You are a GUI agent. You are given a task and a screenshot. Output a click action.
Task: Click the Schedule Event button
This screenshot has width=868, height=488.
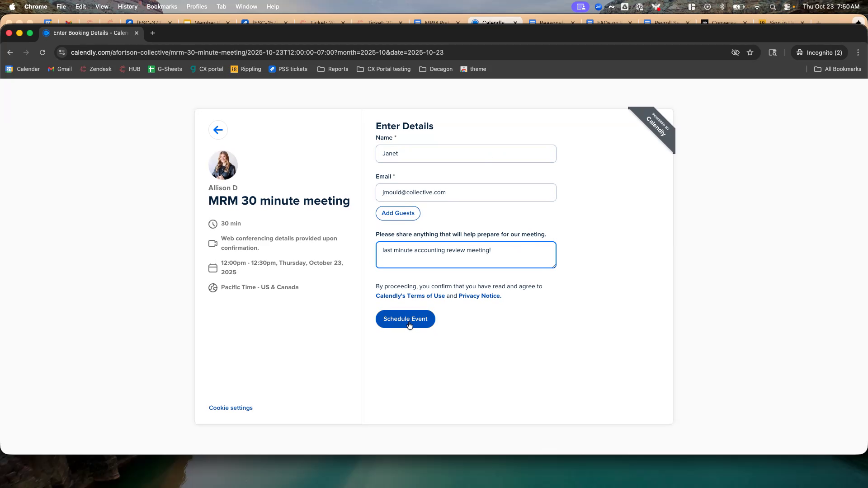(405, 319)
